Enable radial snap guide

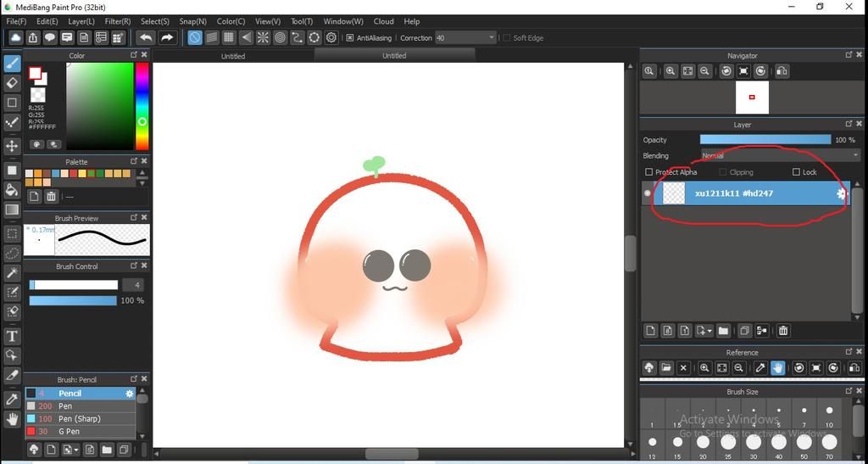(263, 37)
